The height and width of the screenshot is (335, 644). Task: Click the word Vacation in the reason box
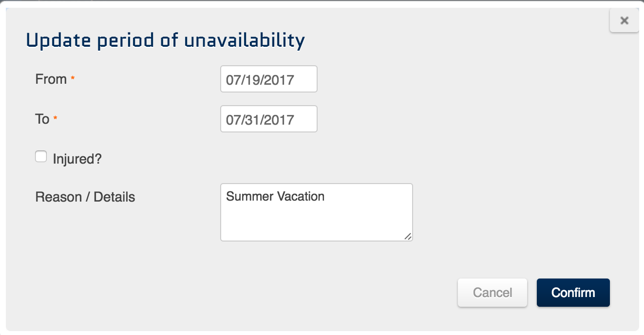click(301, 196)
